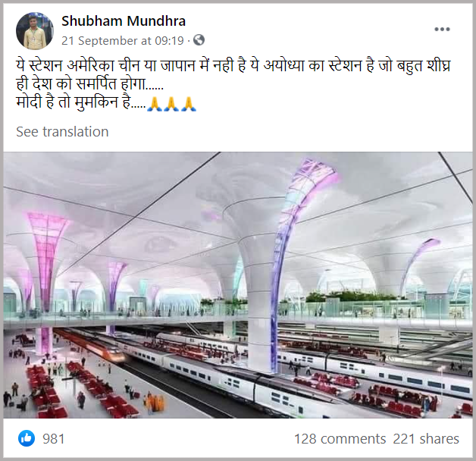The height and width of the screenshot is (461, 476).
Task: Open the three-dot post options menu
Action: pyautogui.click(x=442, y=29)
